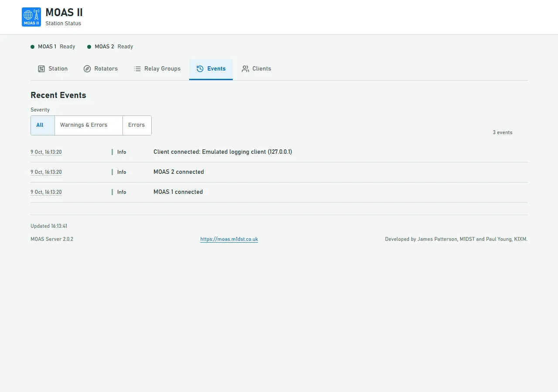The image size is (558, 392).
Task: Select the Client connected: Emulated logging client message
Action: (223, 152)
